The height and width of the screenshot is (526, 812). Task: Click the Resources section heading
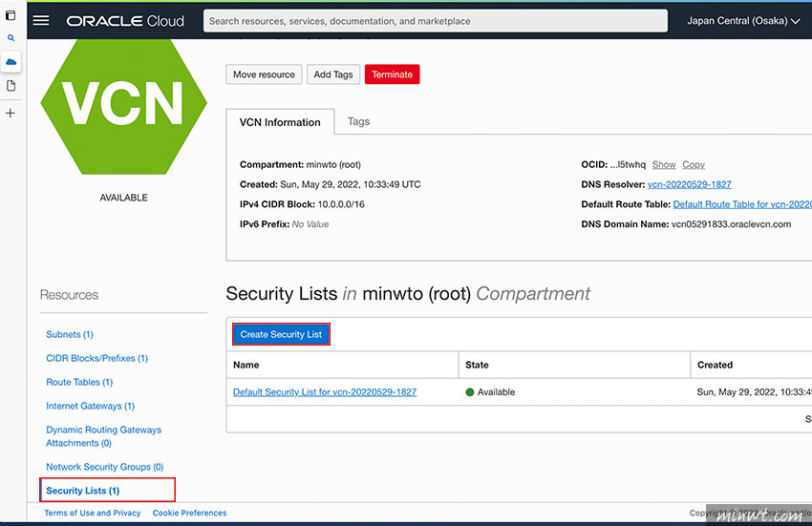70,295
